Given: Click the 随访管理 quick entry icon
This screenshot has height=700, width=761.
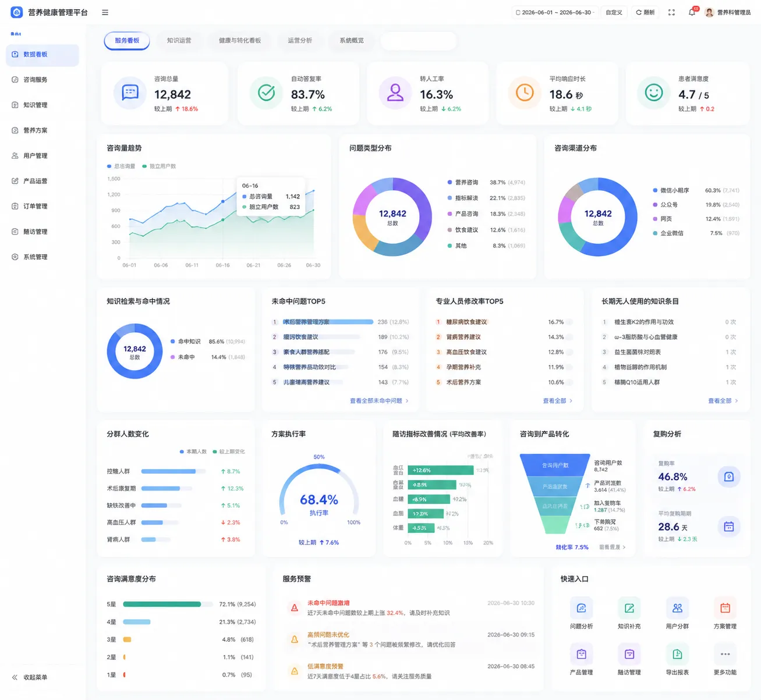Looking at the screenshot, I should click(629, 654).
